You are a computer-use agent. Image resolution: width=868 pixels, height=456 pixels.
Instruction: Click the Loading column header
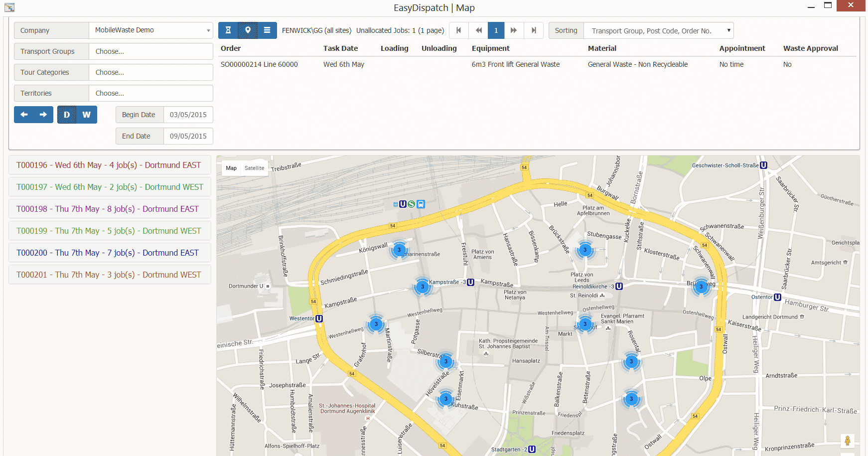point(394,48)
